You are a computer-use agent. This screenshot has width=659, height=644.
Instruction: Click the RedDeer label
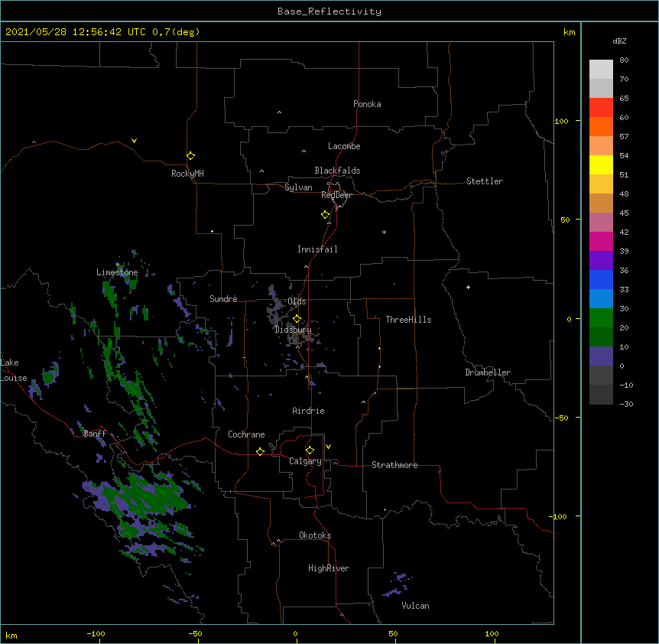[336, 195]
